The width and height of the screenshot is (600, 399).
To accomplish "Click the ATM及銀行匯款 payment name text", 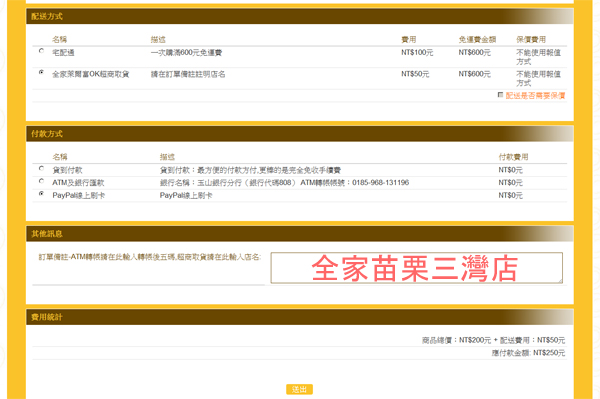I will pos(78,183).
